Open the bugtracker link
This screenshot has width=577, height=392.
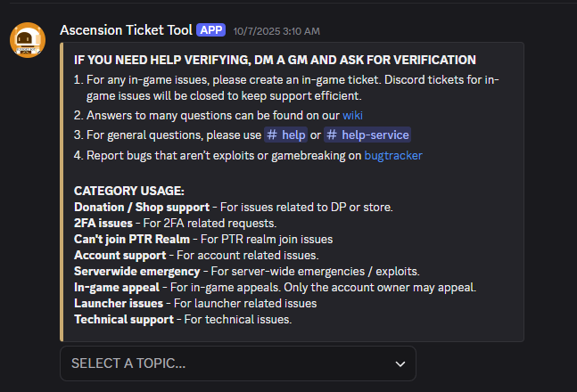coord(393,155)
